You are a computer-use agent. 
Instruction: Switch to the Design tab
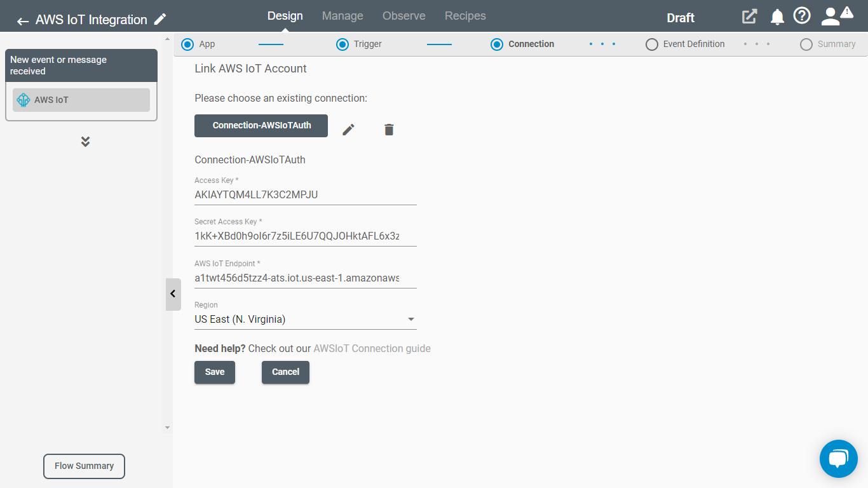(x=285, y=16)
